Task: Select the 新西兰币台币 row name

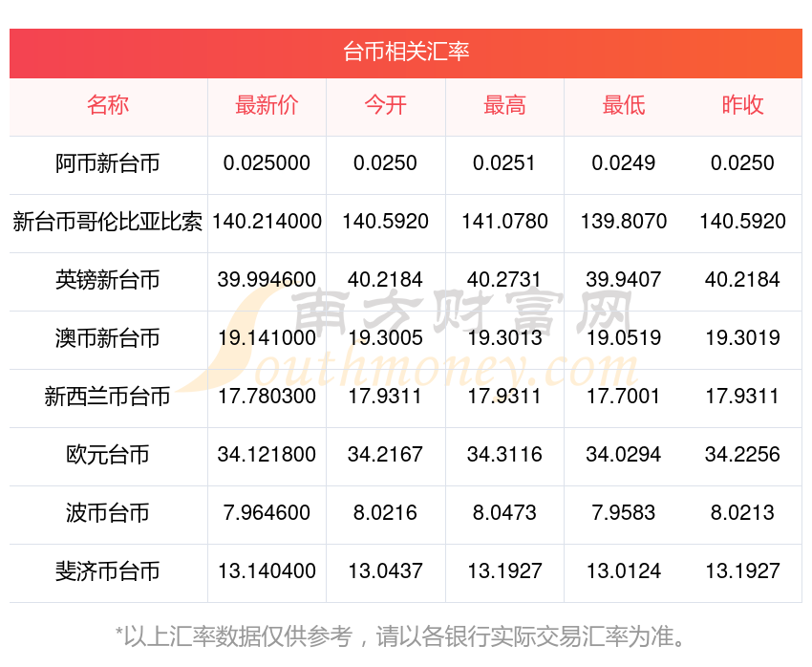Action: 108,397
